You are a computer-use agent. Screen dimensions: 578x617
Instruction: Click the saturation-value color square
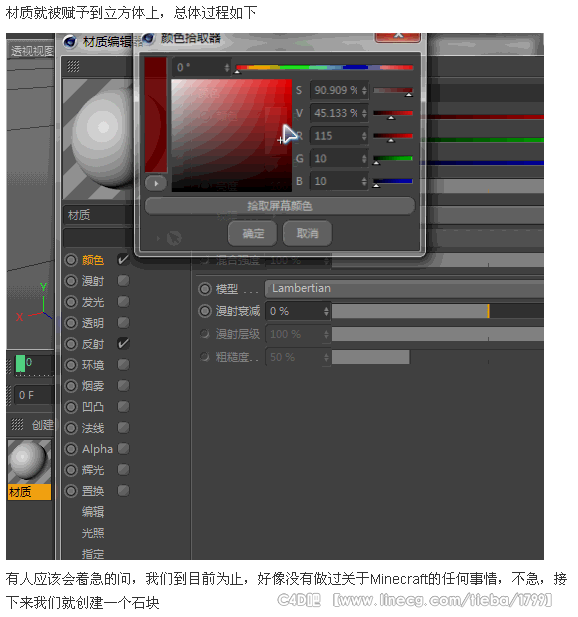point(232,135)
